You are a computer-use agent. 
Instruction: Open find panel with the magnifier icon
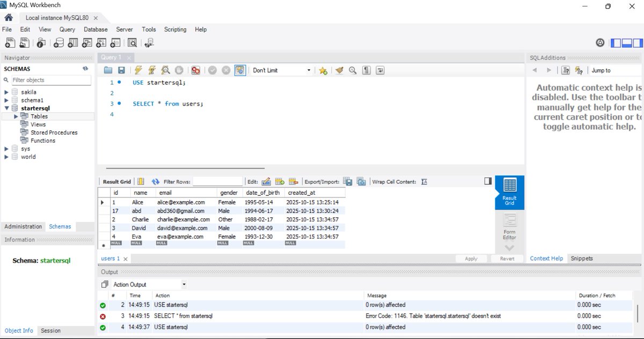pos(353,70)
